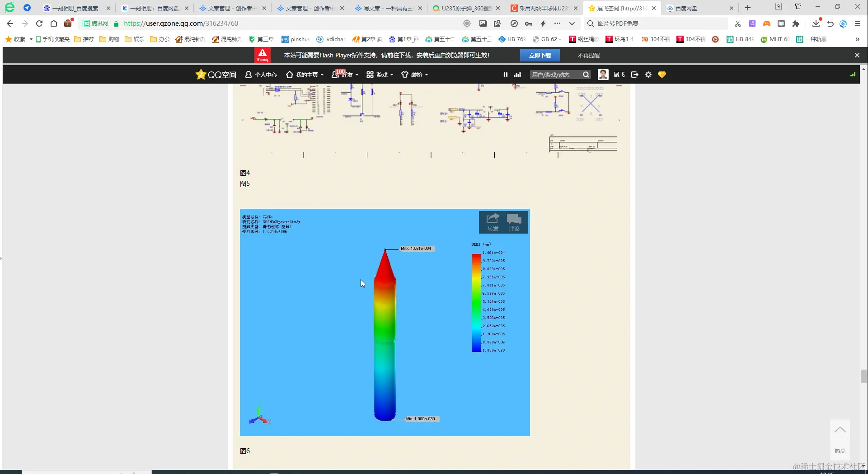The image size is (868, 474).
Task: Switch to the U235原子弹_360搜索 tab
Action: tap(467, 8)
